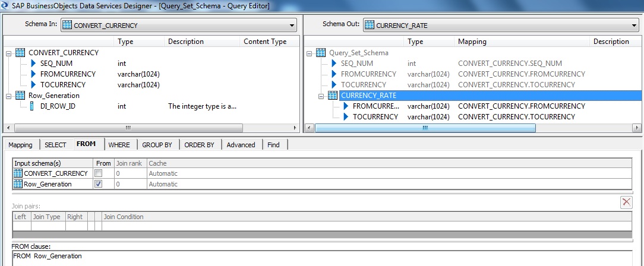
Task: Click the Join Type column header
Action: [49, 217]
